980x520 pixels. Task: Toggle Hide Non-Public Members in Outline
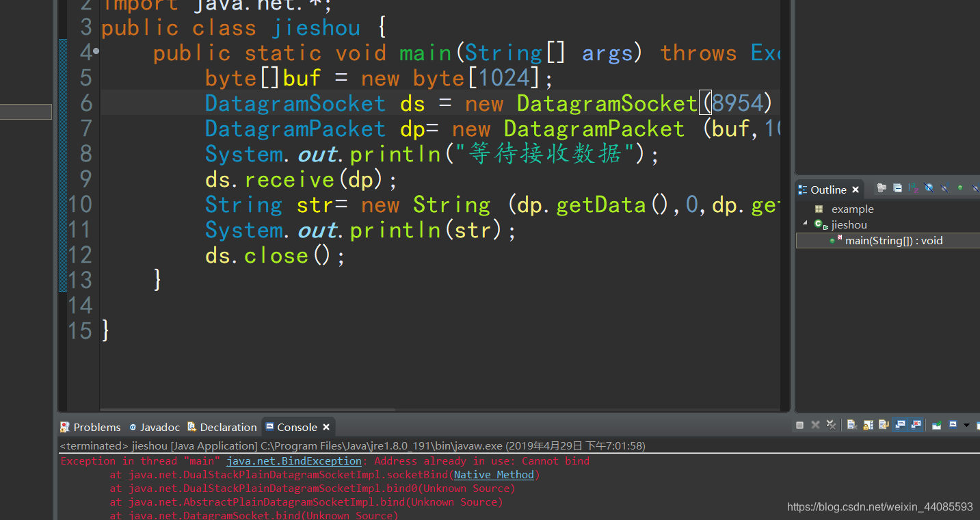[960, 187]
